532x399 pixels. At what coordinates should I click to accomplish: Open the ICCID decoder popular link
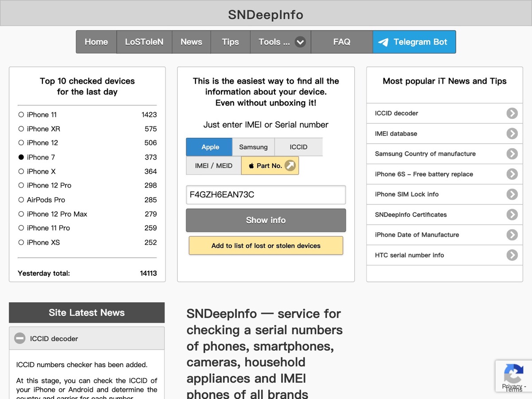click(x=445, y=113)
